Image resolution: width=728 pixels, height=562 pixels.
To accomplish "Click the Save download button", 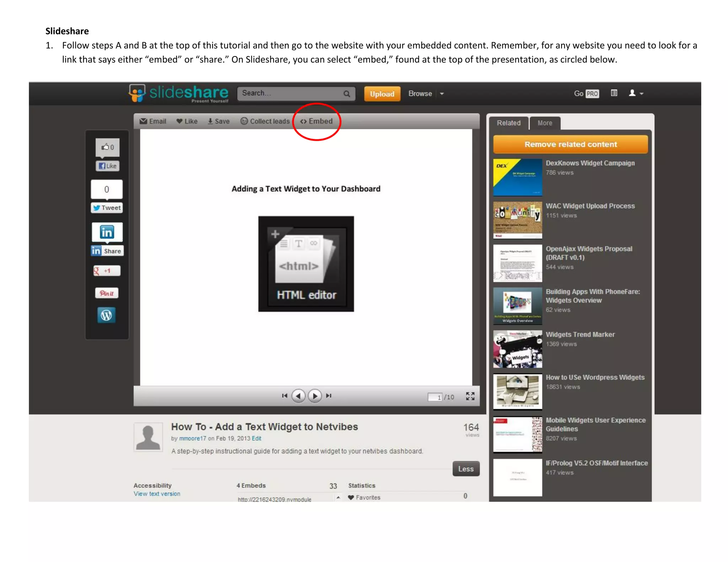I will (x=219, y=121).
